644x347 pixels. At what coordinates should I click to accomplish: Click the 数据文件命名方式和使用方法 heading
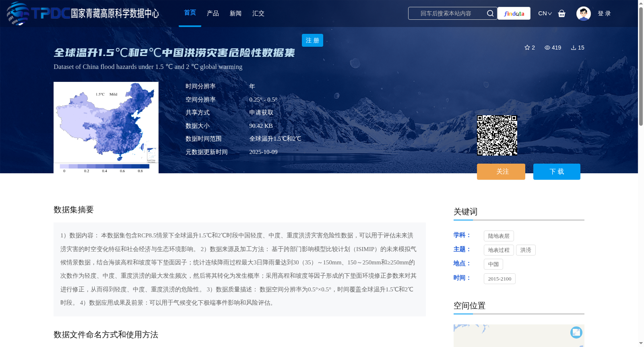click(x=106, y=335)
